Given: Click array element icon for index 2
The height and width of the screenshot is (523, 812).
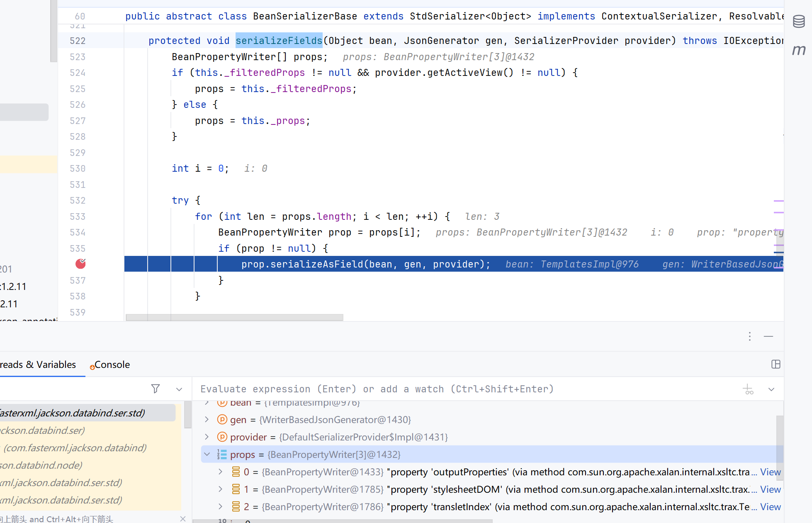Looking at the screenshot, I should [x=236, y=507].
